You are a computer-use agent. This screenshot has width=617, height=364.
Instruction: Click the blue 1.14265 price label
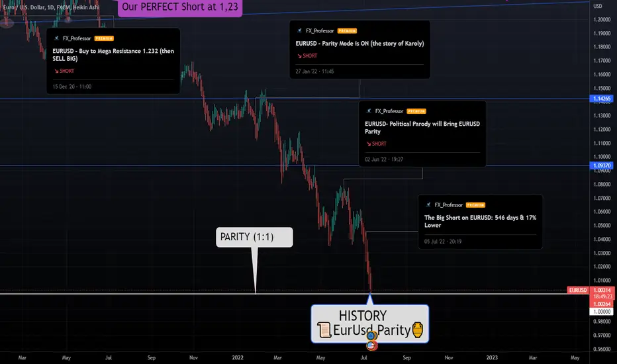pos(602,99)
